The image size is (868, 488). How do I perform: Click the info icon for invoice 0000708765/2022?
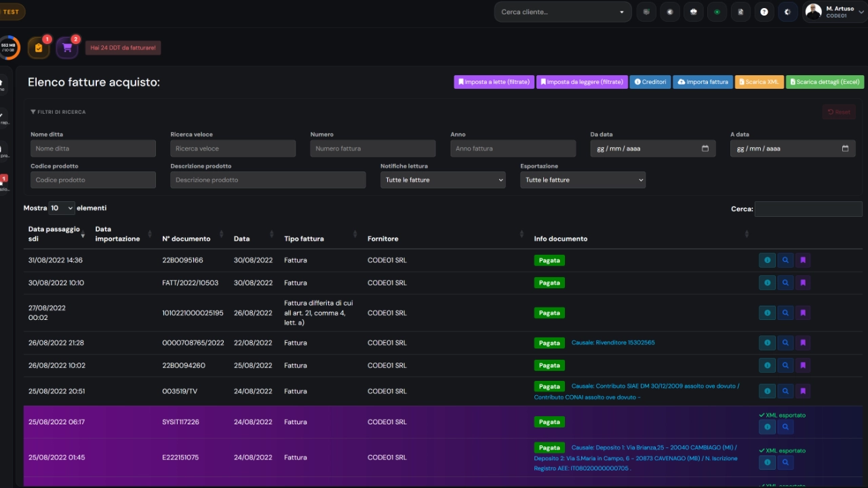pyautogui.click(x=767, y=343)
